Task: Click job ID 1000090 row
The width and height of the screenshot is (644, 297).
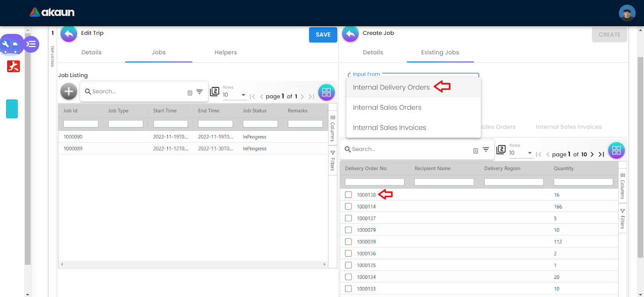Action: tap(73, 137)
